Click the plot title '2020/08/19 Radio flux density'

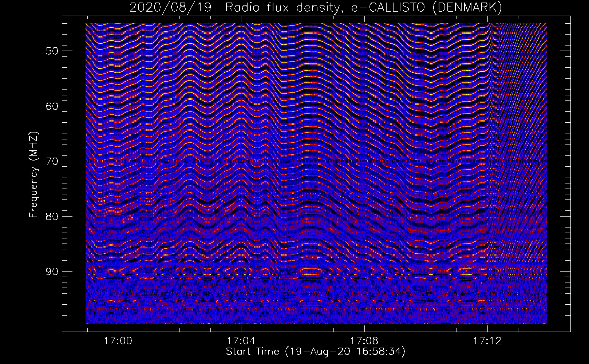coord(316,8)
